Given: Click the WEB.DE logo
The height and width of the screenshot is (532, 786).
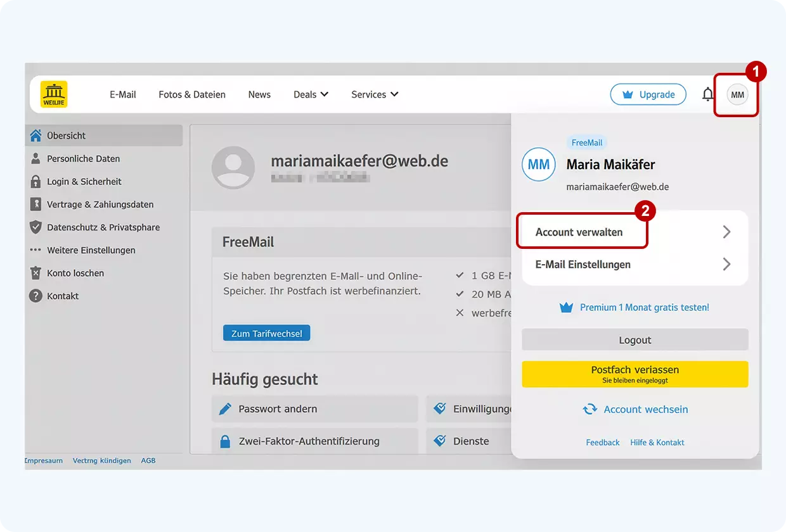Looking at the screenshot, I should pyautogui.click(x=54, y=93).
